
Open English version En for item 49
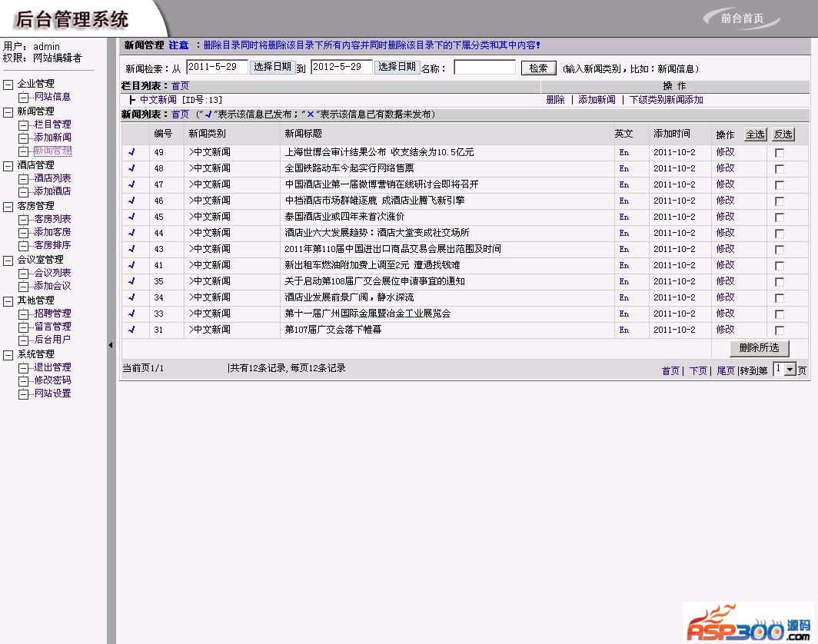pos(624,152)
